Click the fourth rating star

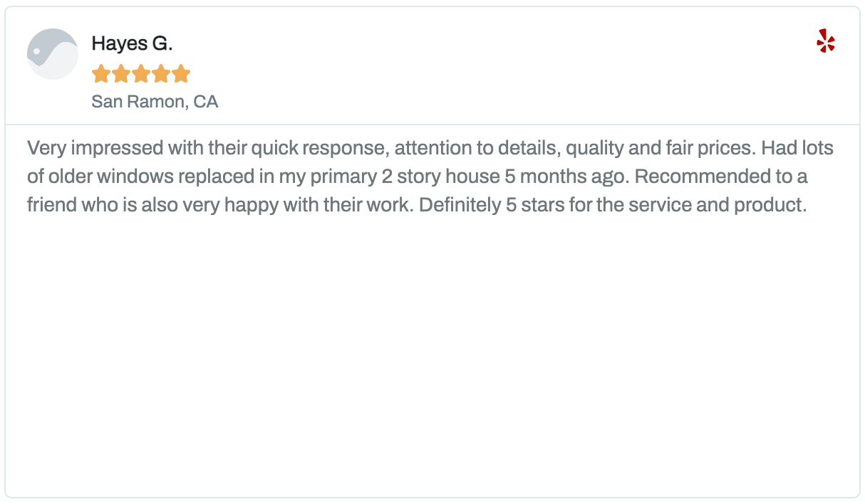click(161, 74)
